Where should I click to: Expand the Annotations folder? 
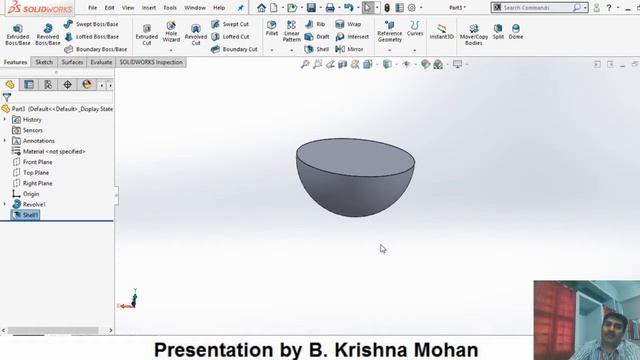pyautogui.click(x=5, y=141)
